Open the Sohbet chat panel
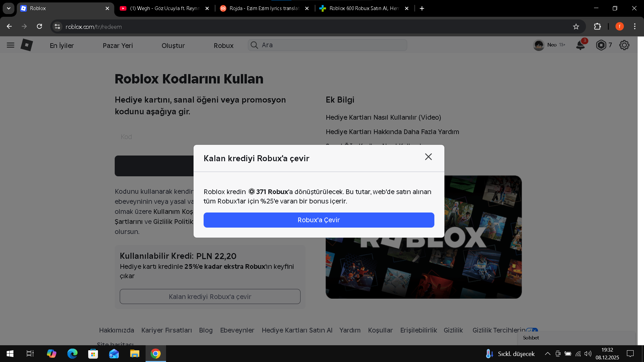 [x=576, y=338]
